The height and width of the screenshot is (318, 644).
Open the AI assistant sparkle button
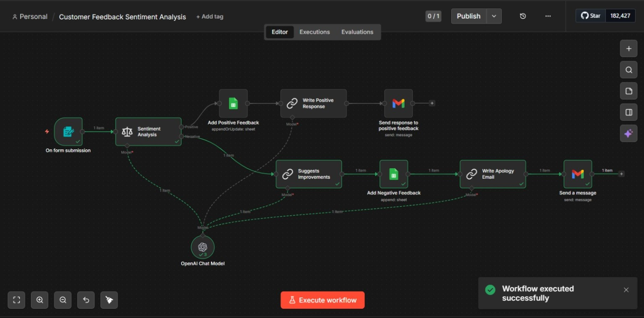coord(628,133)
